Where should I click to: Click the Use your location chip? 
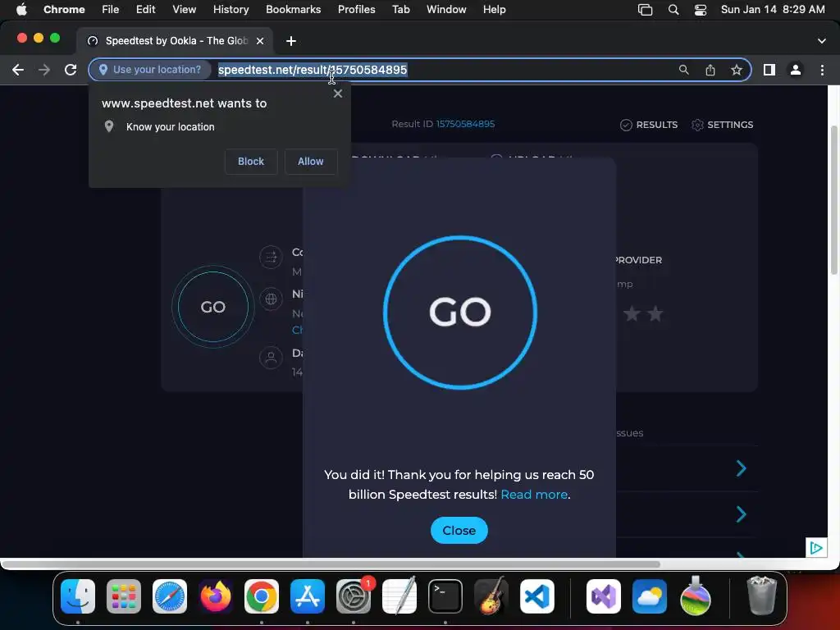click(150, 70)
